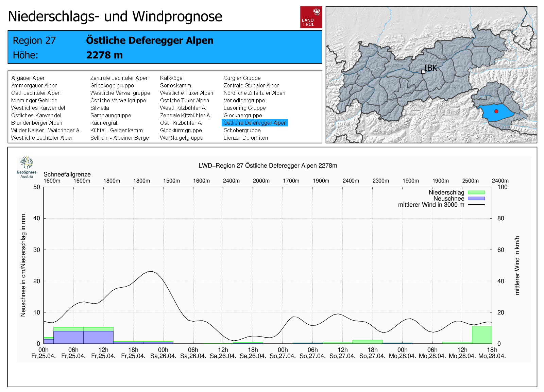Viewport: 544px width, 392px height.
Task: Select the Glocknergruppe region link
Action: (242, 116)
